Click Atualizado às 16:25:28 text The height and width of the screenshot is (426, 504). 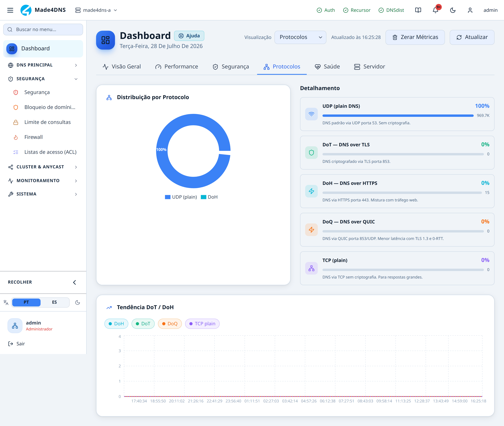coord(356,37)
